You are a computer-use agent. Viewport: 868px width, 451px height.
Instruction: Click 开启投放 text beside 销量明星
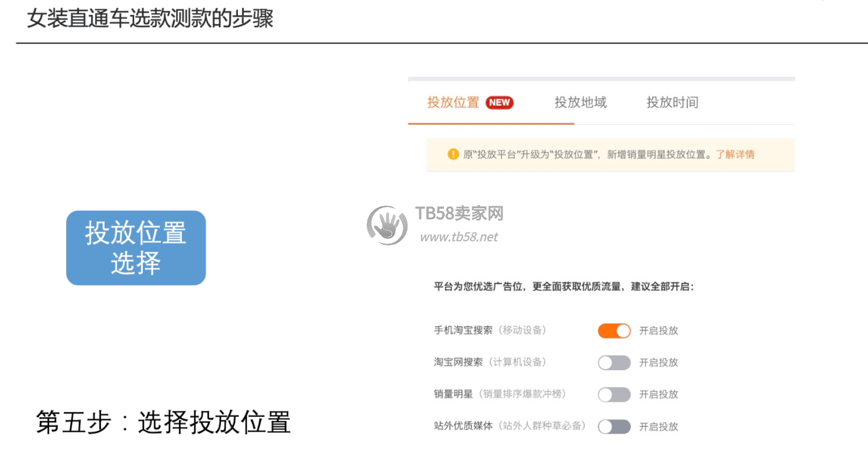tap(659, 394)
